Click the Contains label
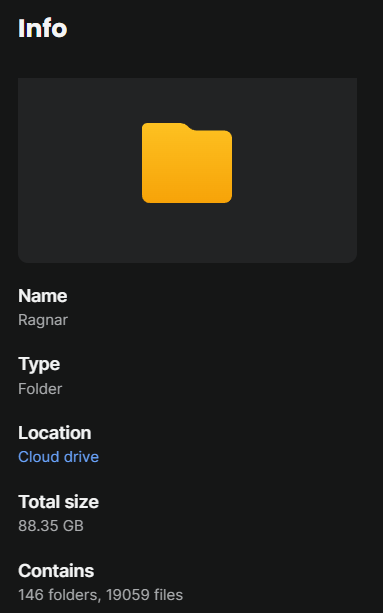 56,571
